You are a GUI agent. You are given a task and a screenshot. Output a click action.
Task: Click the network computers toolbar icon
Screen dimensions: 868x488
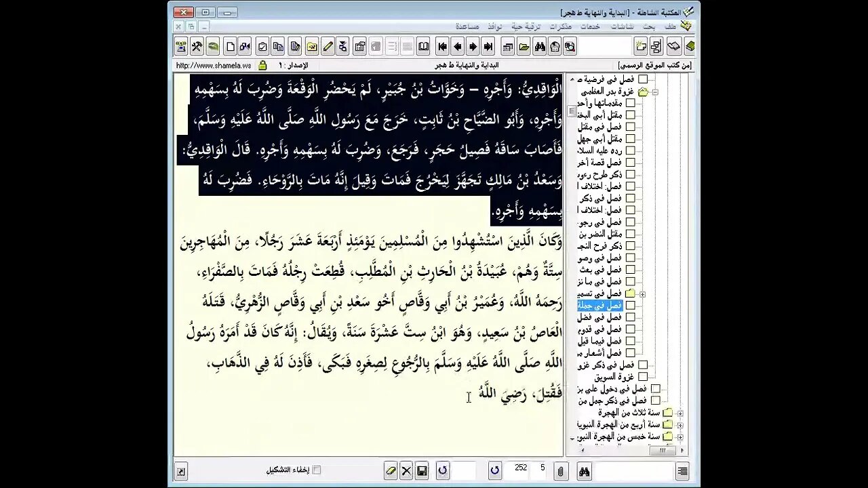(181, 47)
